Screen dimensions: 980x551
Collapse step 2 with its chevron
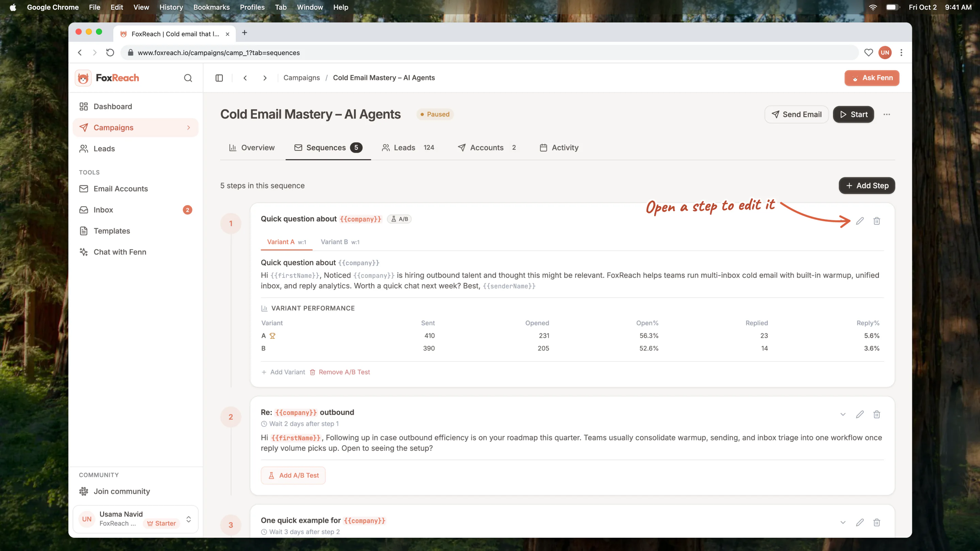click(x=843, y=415)
